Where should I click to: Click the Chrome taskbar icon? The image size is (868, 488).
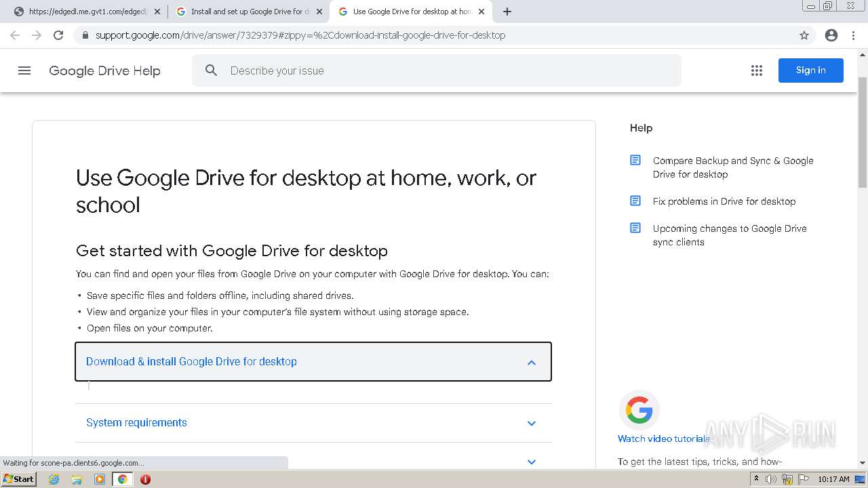click(x=123, y=479)
